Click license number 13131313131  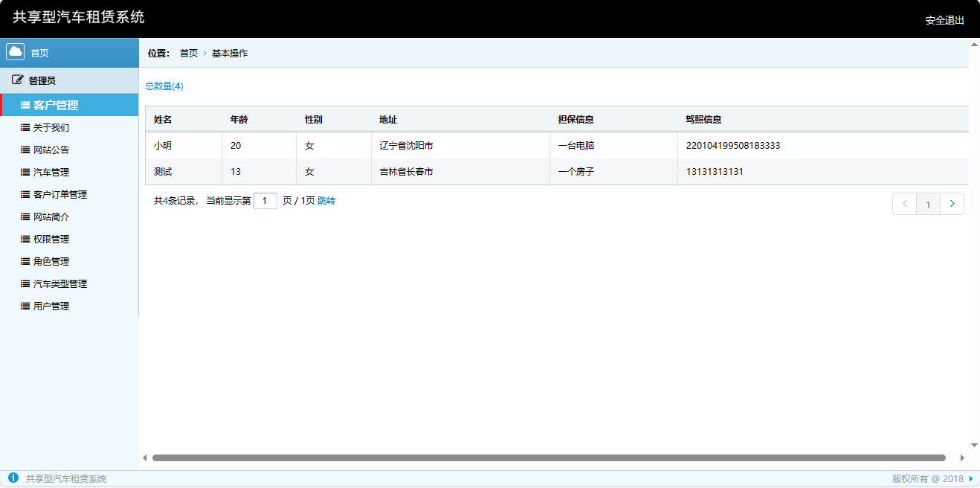[715, 171]
